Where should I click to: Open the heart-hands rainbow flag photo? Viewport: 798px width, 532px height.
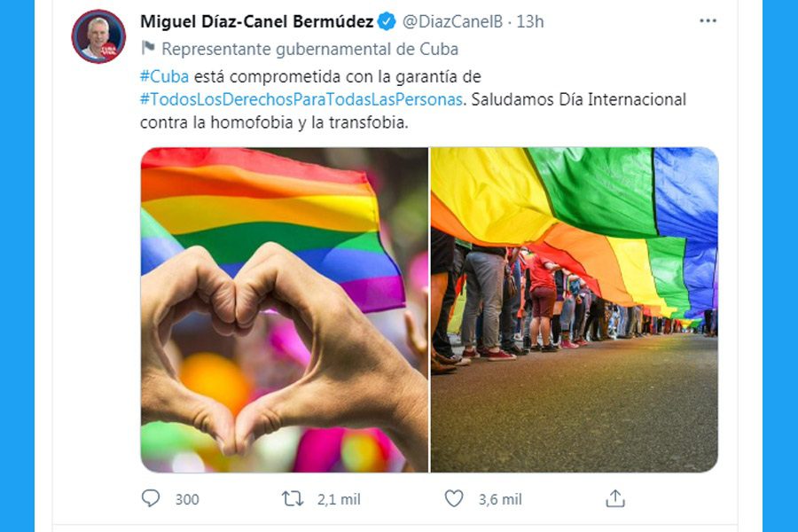285,310
